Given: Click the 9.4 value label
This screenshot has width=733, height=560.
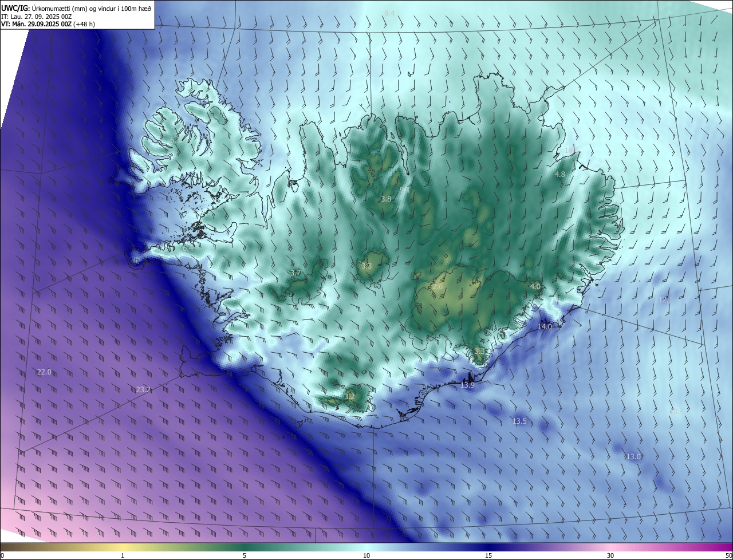Looking at the screenshot, I should coord(389,13).
